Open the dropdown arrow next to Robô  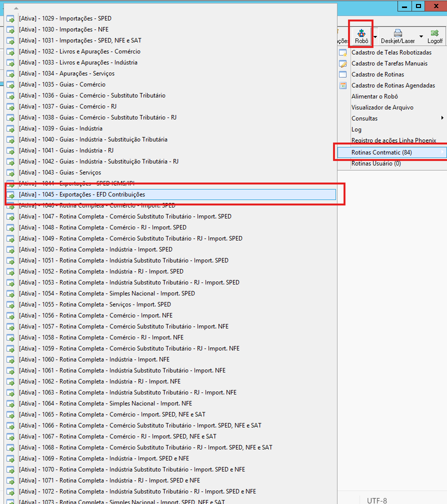click(x=375, y=36)
